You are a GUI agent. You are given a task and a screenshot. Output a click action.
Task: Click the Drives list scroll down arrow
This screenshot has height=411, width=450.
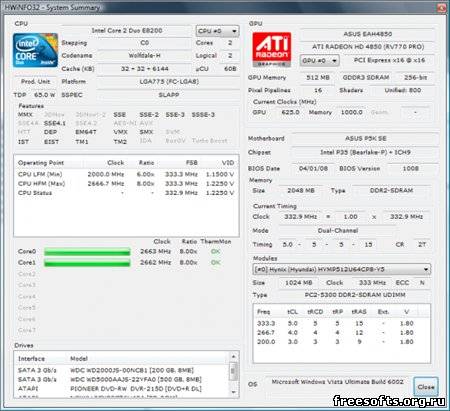234,392
